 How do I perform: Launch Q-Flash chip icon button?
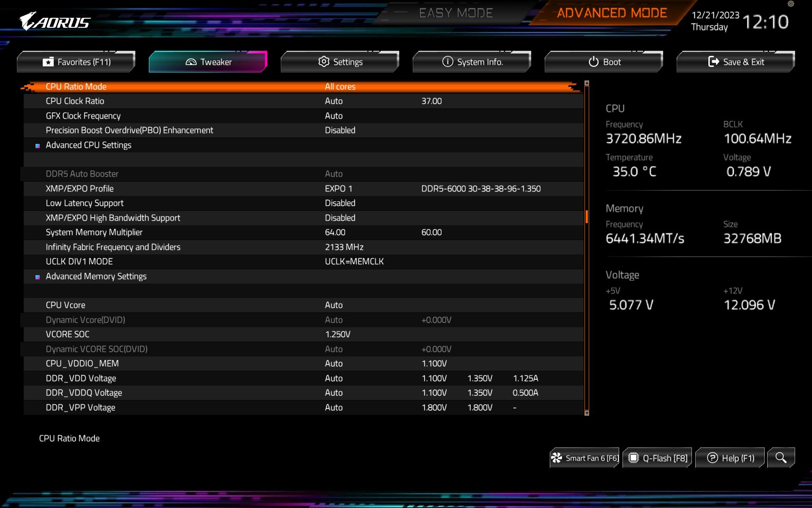coord(657,458)
